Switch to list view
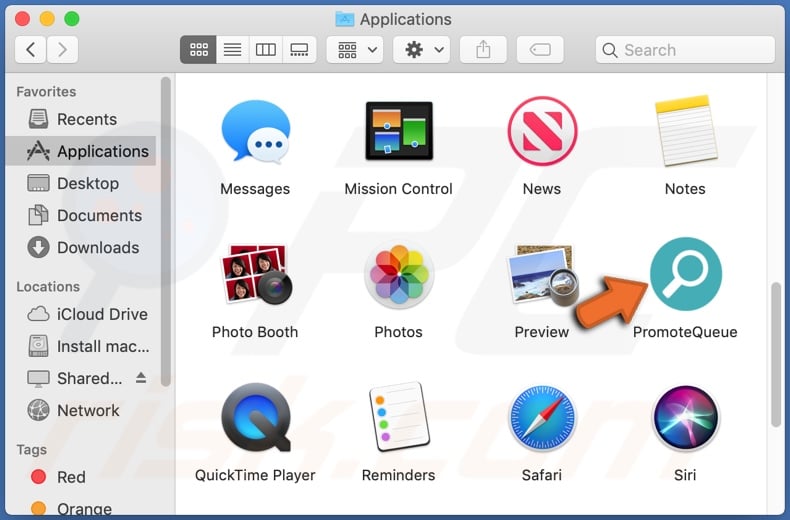790x520 pixels. (232, 49)
